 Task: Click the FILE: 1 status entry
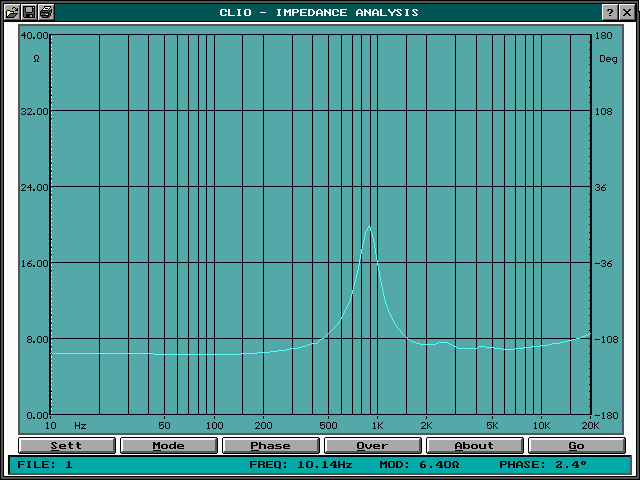[x=45, y=464]
